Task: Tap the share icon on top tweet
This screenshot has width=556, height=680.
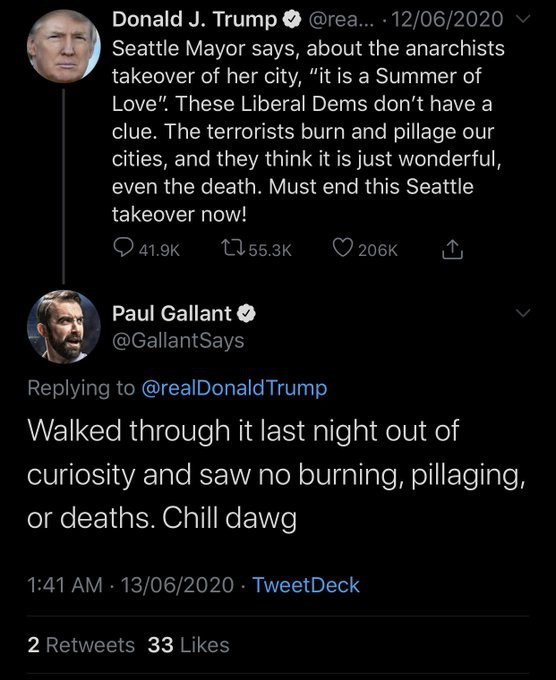Action: [x=452, y=249]
